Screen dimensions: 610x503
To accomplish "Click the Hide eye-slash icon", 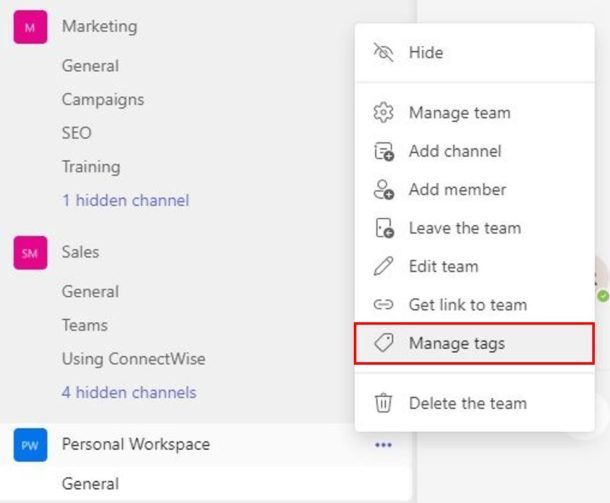I will (384, 52).
